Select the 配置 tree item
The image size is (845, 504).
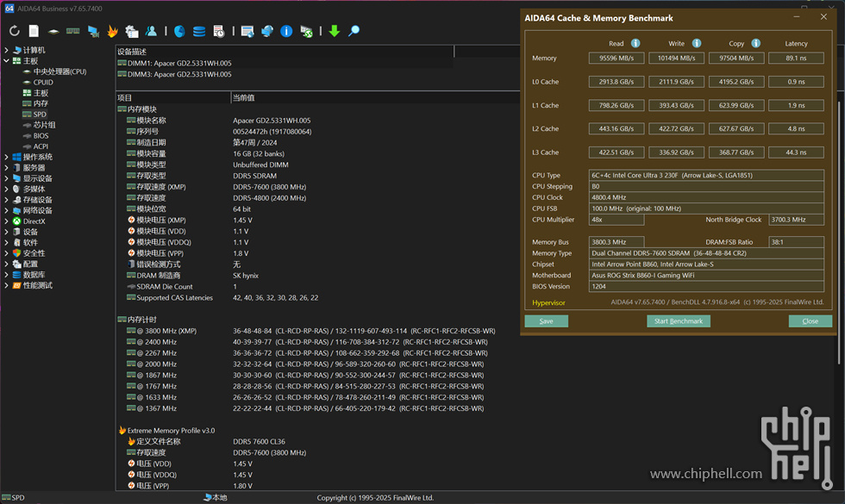pos(30,264)
